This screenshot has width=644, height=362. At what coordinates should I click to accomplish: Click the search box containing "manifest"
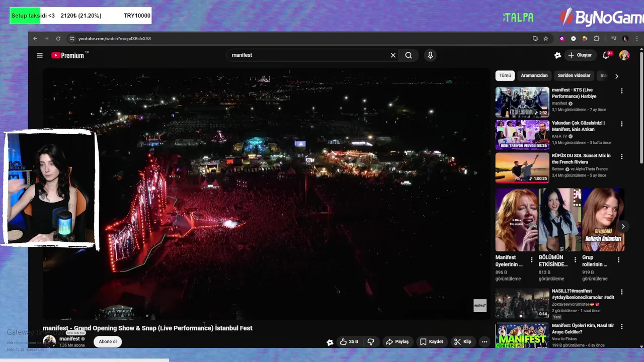tap(307, 55)
